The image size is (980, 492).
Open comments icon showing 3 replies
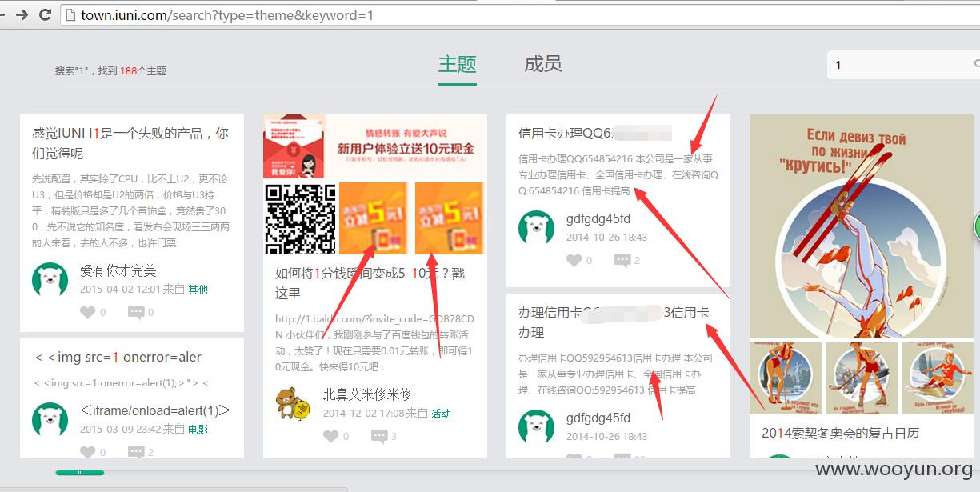(x=379, y=436)
